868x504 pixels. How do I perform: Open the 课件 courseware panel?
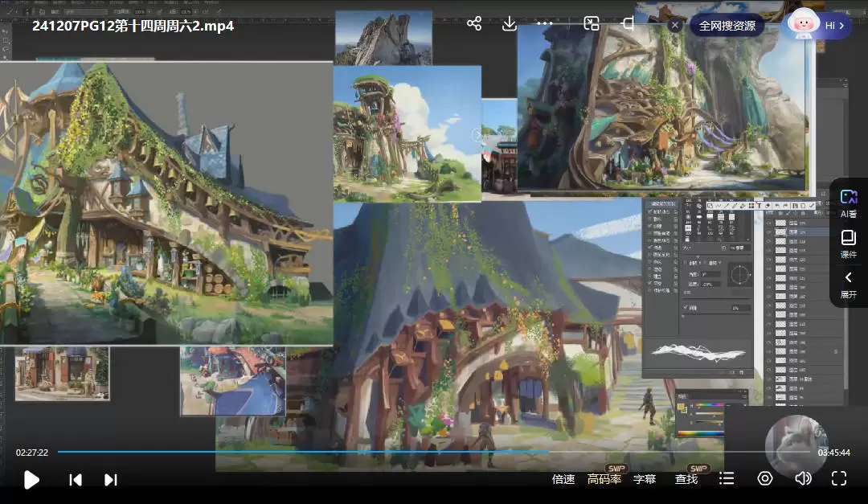coord(848,243)
